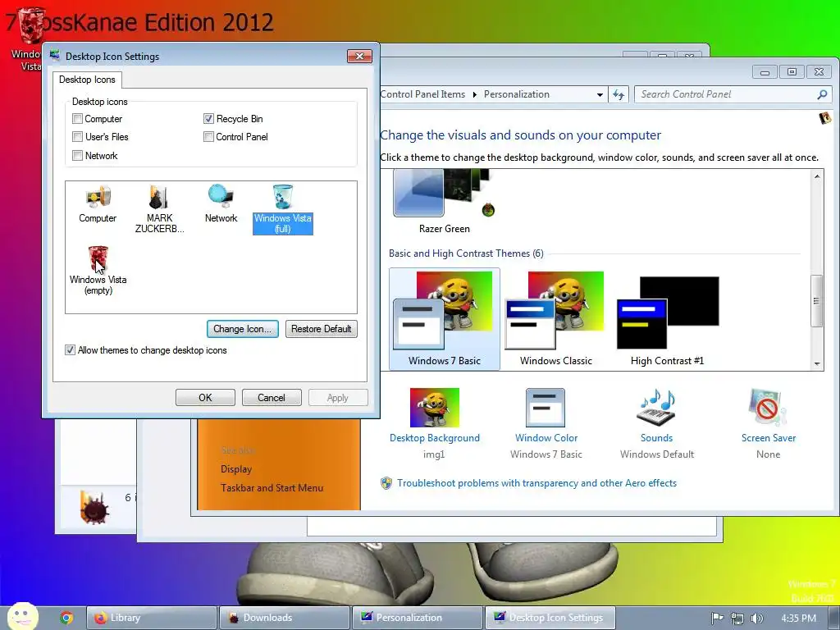840x630 pixels.
Task: Switch to Personalization taskbar window
Action: pos(418,618)
